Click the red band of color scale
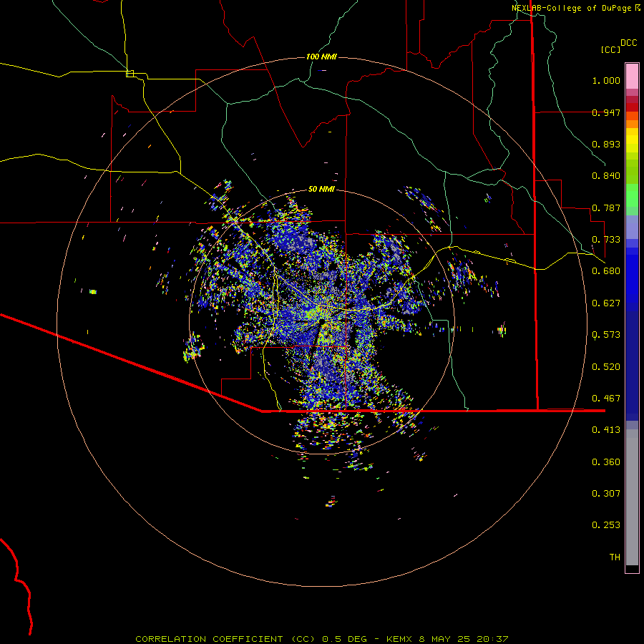This screenshot has height=644, width=644. coord(632,107)
